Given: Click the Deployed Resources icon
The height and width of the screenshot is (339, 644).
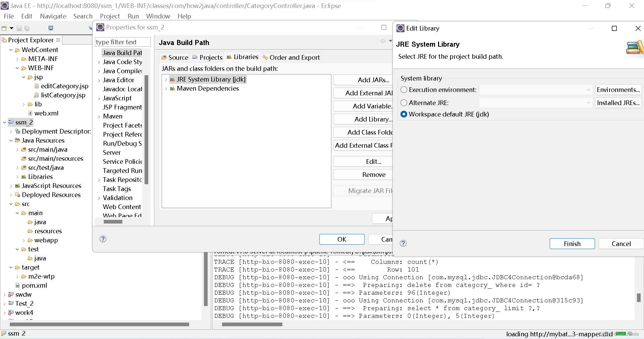Looking at the screenshot, I should 17,195.
